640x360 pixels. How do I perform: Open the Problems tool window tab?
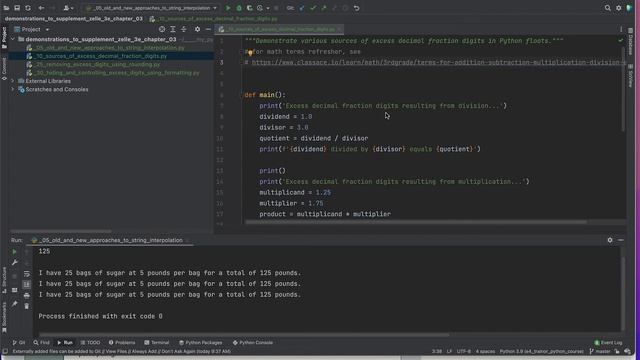(x=122, y=343)
